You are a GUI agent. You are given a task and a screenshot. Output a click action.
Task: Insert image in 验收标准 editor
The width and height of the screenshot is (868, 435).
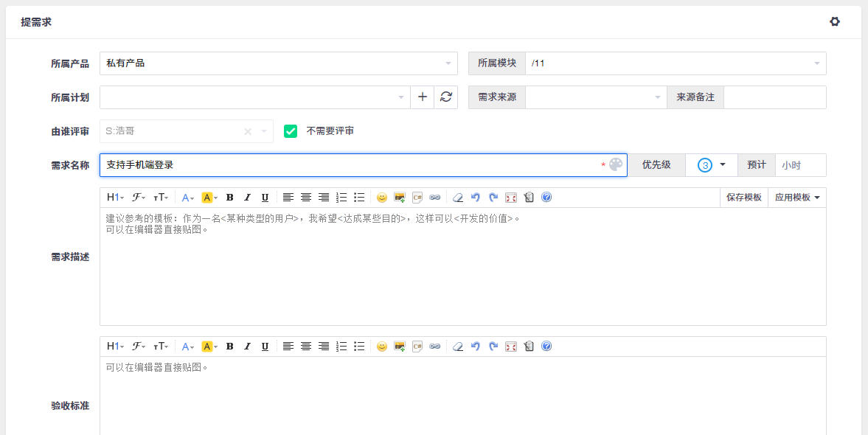tap(400, 346)
